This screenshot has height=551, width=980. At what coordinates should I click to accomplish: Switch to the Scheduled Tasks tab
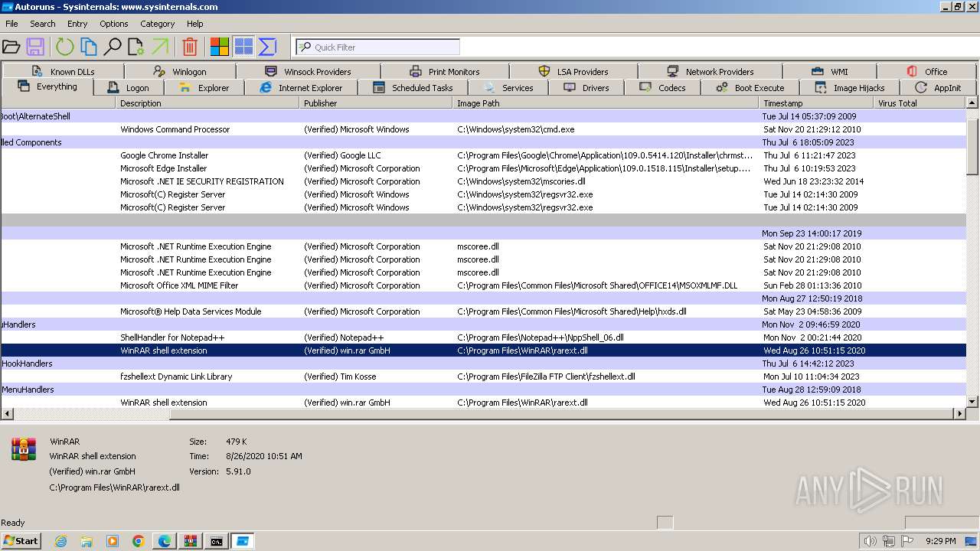413,87
